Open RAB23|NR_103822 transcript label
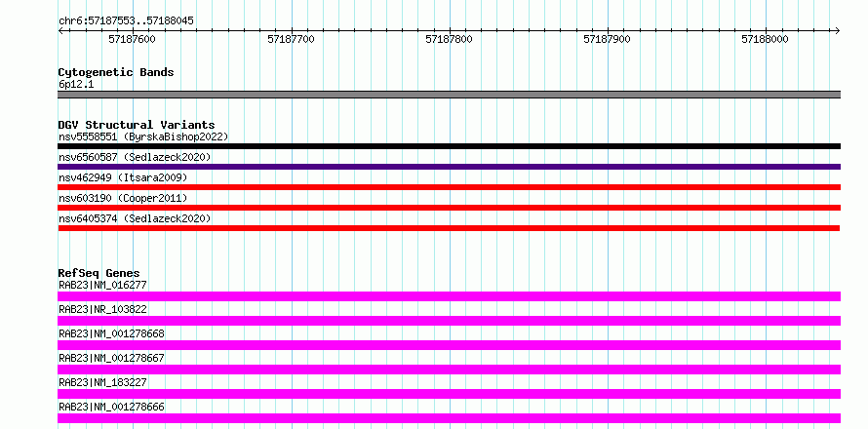 (x=102, y=309)
